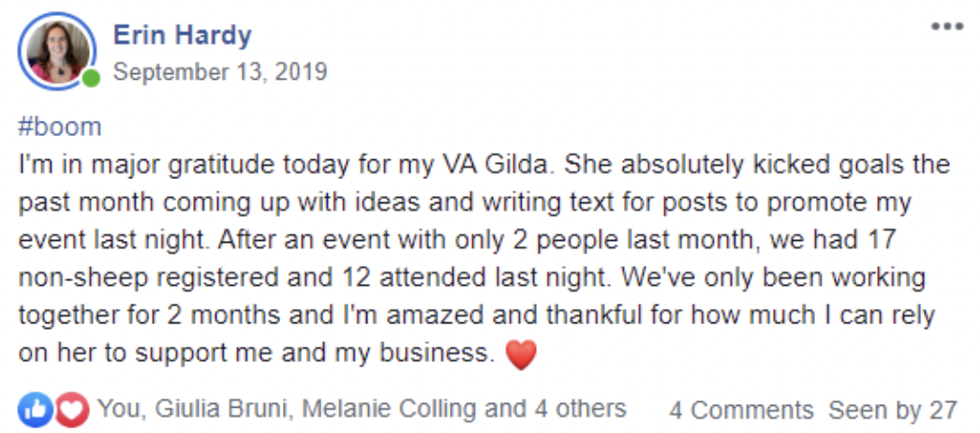Screen dimensions: 980x433
Task: Open the #boom hashtag
Action: (x=59, y=127)
